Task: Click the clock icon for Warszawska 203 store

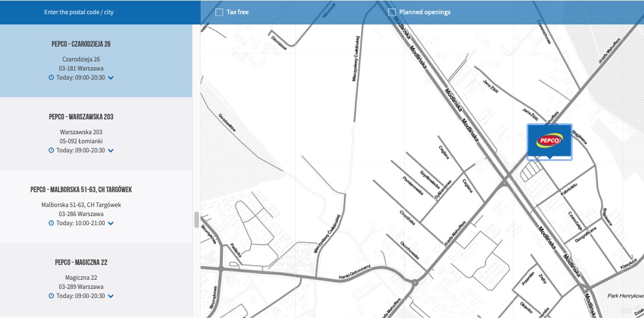Action: click(x=51, y=150)
